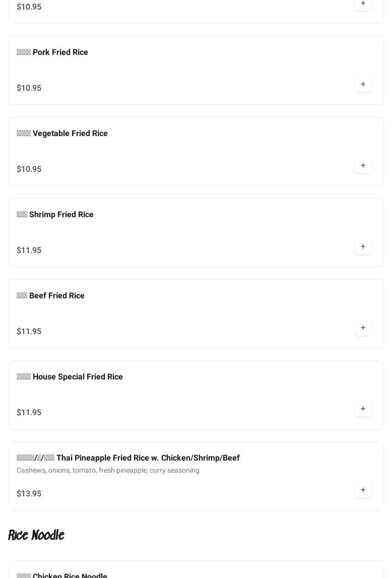Add Pork Fried Rice with plus icon
392x578 pixels.
[363, 84]
